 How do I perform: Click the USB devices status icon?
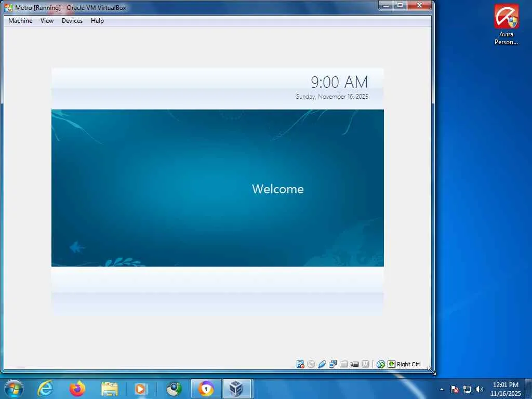click(322, 364)
